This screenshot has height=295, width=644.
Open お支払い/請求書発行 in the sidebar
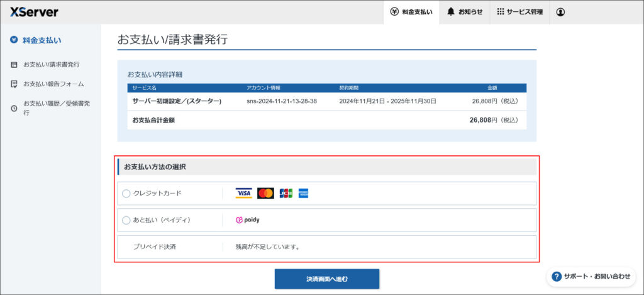[52, 65]
